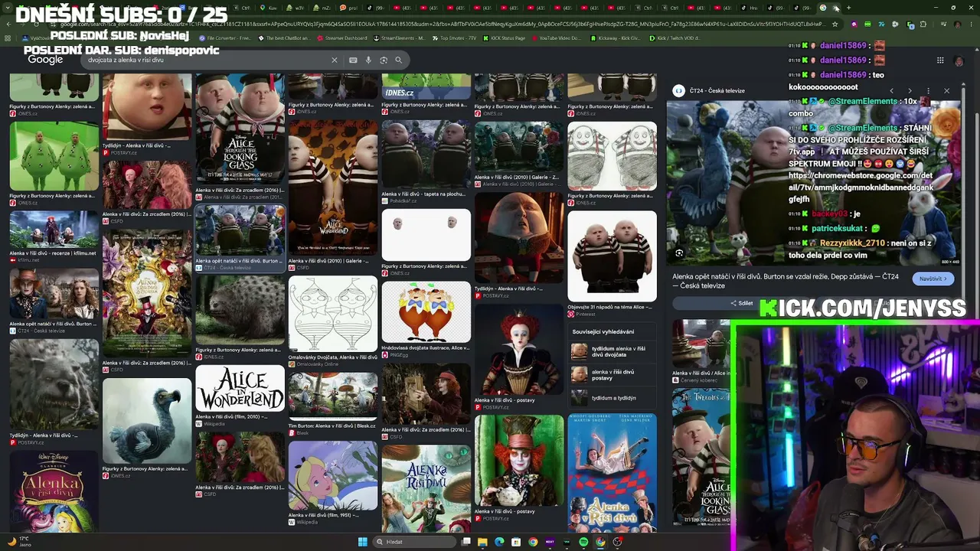Close the image preview panel
Screen dimensions: 980x551
point(946,90)
